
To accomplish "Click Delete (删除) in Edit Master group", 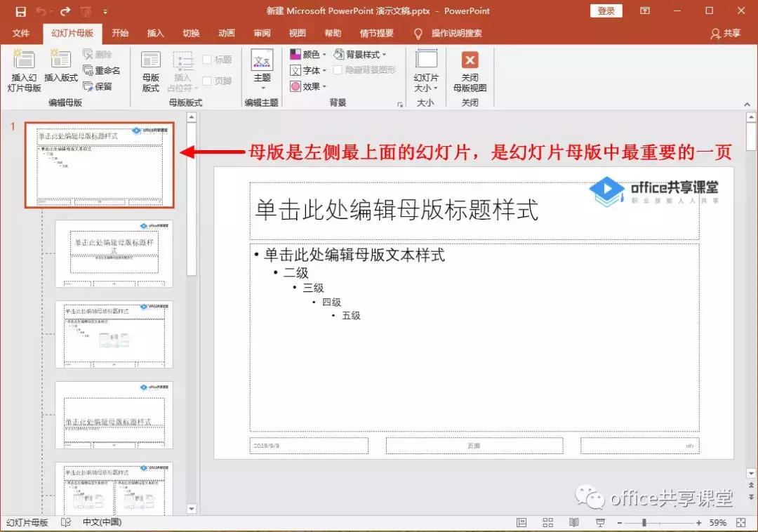I will 98,54.
